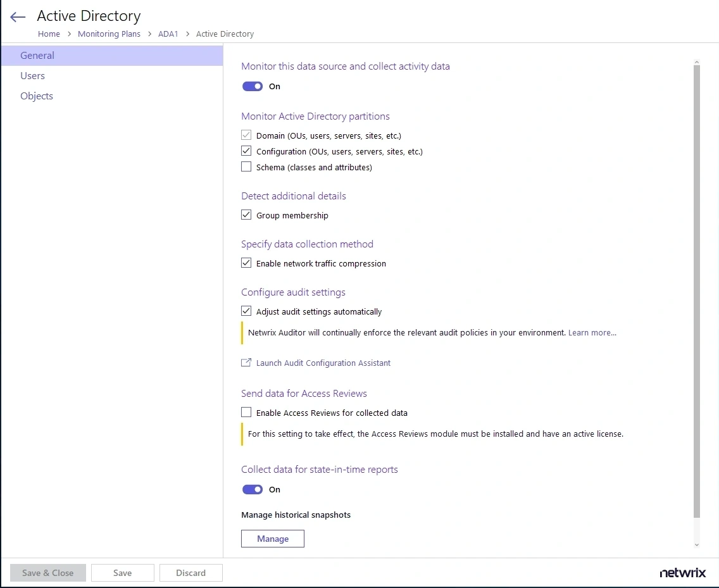Uncheck the Configuration partition checkbox
Image resolution: width=719 pixels, height=588 pixels.
(x=246, y=151)
